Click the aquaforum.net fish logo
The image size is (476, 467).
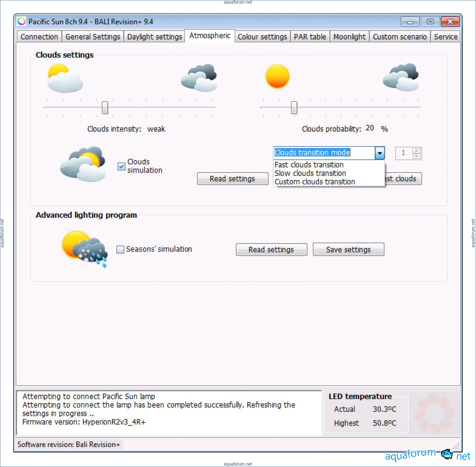pyautogui.click(x=447, y=454)
